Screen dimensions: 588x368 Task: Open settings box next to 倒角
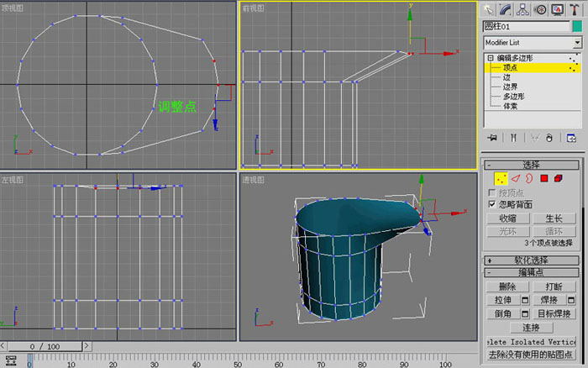pos(525,313)
